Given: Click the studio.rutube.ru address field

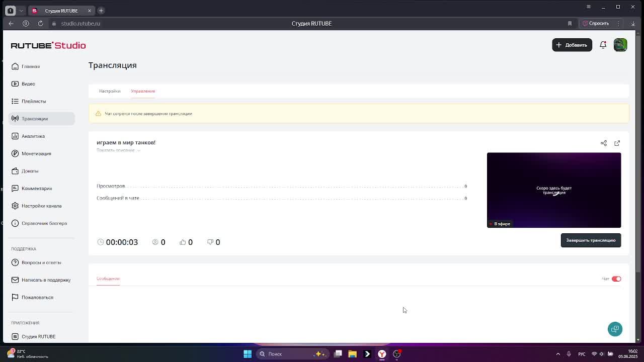Looking at the screenshot, I should (x=80, y=24).
